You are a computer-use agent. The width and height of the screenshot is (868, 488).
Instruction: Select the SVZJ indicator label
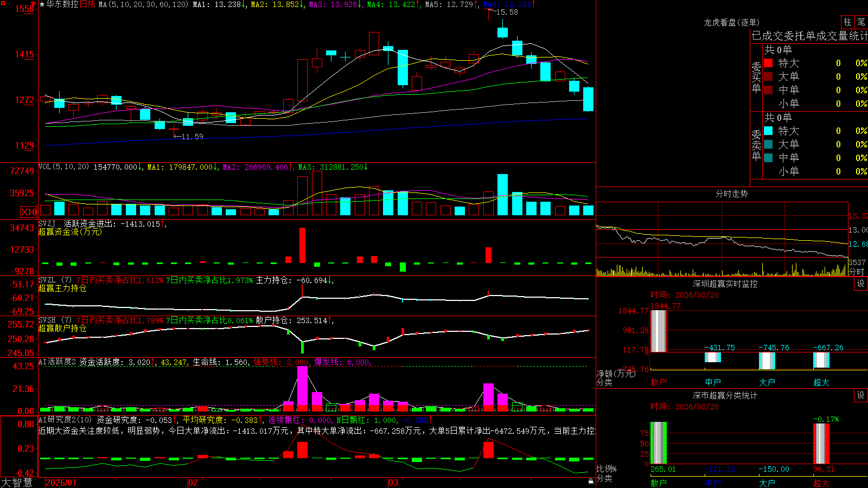[x=47, y=223]
